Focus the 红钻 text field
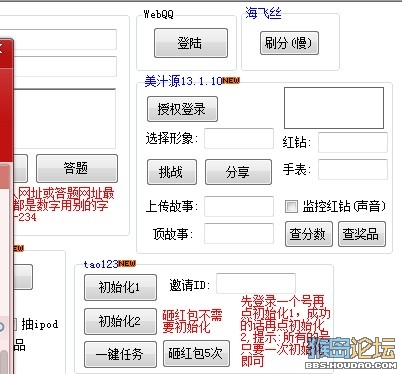The image size is (402, 374). pos(353,142)
